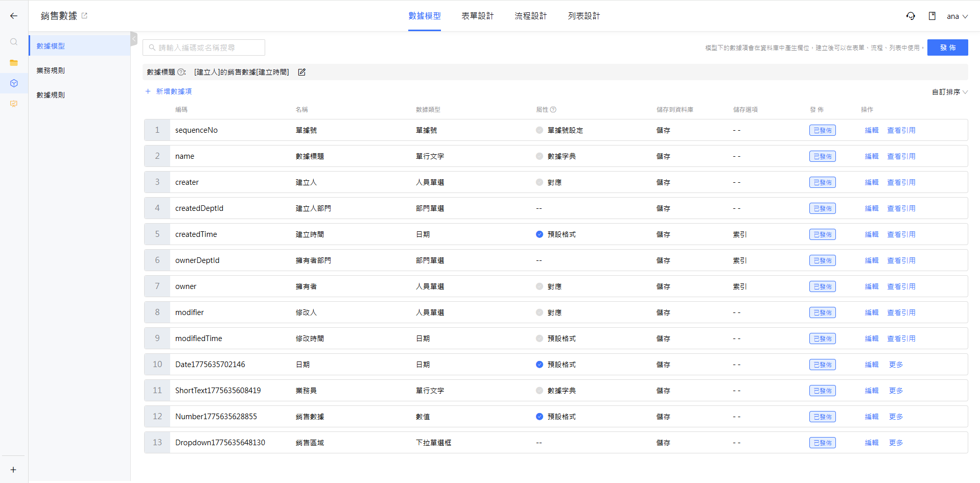This screenshot has height=483, width=980.
Task: Edit the 數據標題 with pencil icon
Action: coord(301,72)
